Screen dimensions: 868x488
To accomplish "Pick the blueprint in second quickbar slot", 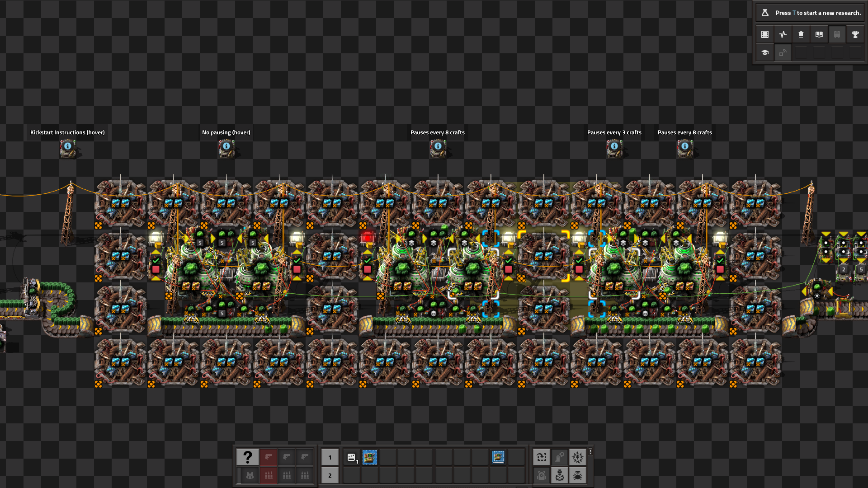I will [370, 457].
